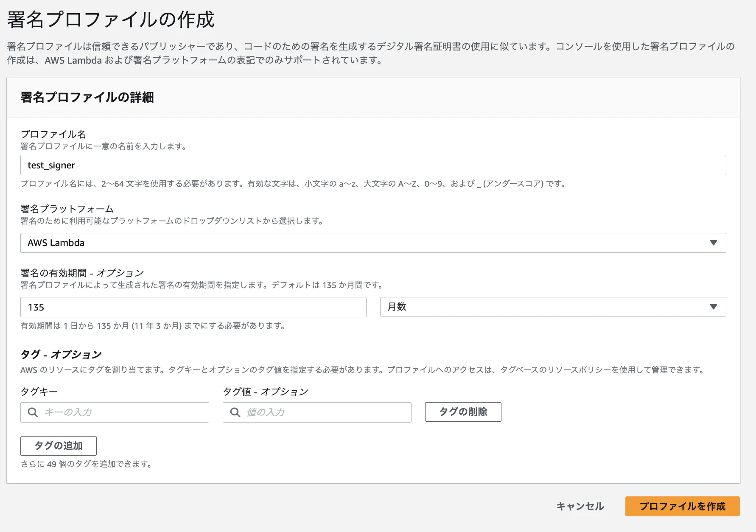Click the タグキー label
The height and width of the screenshot is (532, 756).
point(39,392)
